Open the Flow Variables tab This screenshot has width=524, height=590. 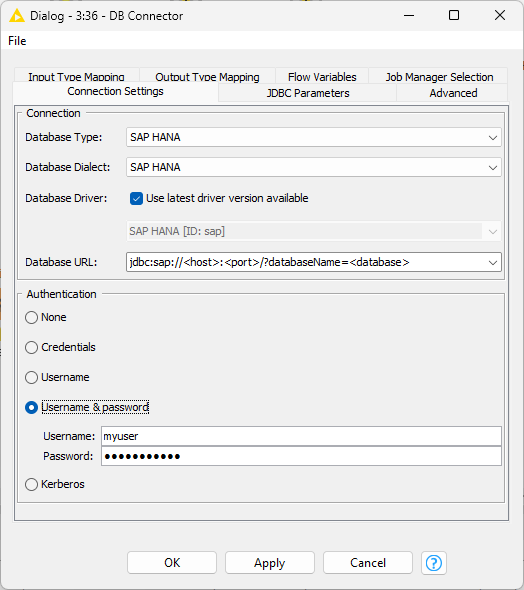(322, 77)
